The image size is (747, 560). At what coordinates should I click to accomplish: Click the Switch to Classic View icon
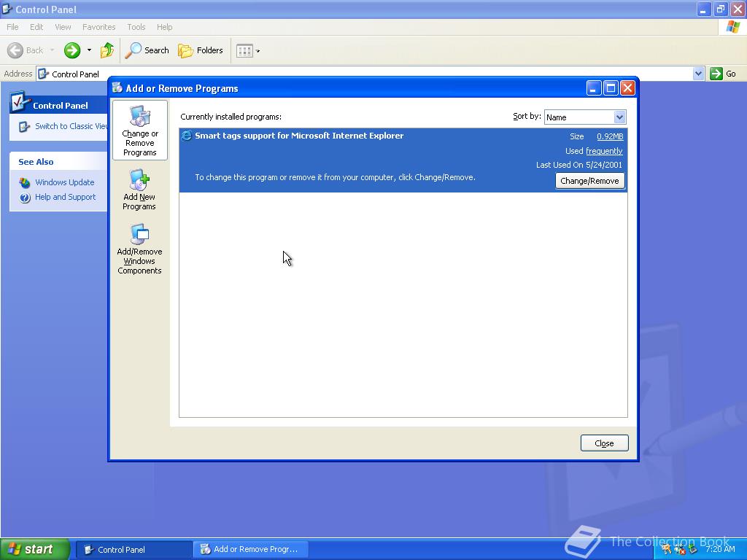click(x=24, y=127)
